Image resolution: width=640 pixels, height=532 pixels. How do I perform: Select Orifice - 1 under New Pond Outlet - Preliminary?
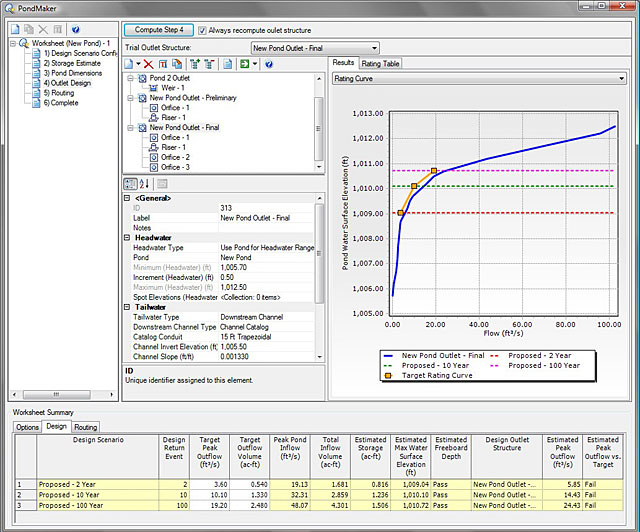(x=175, y=108)
